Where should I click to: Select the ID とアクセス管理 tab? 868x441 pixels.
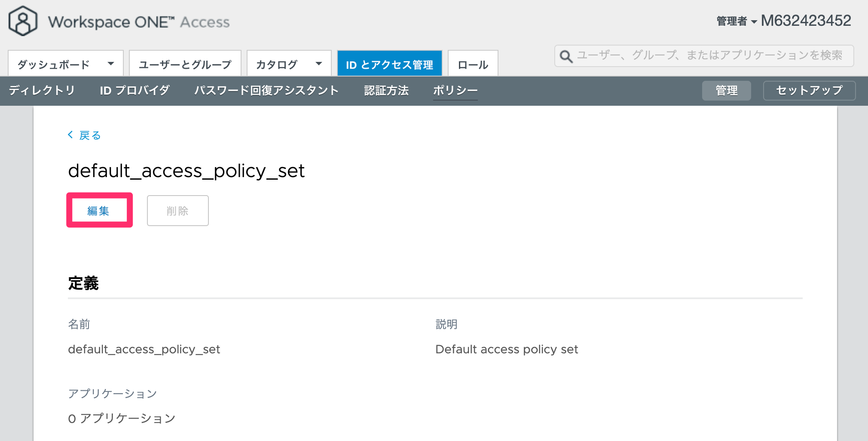click(390, 64)
